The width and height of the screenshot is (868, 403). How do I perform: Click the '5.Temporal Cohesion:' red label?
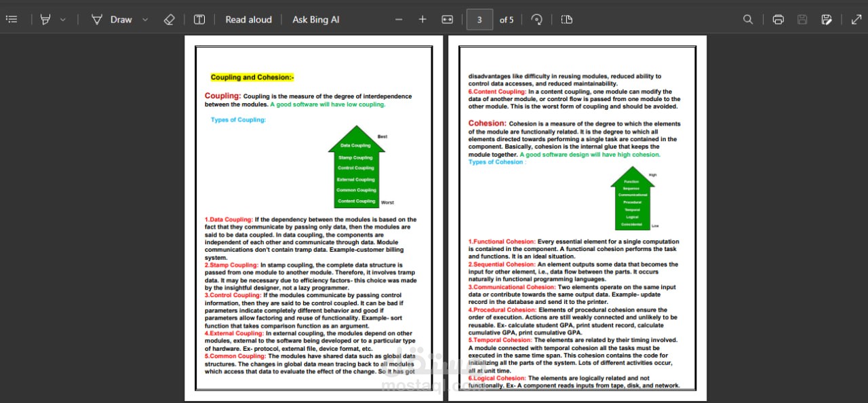500,340
